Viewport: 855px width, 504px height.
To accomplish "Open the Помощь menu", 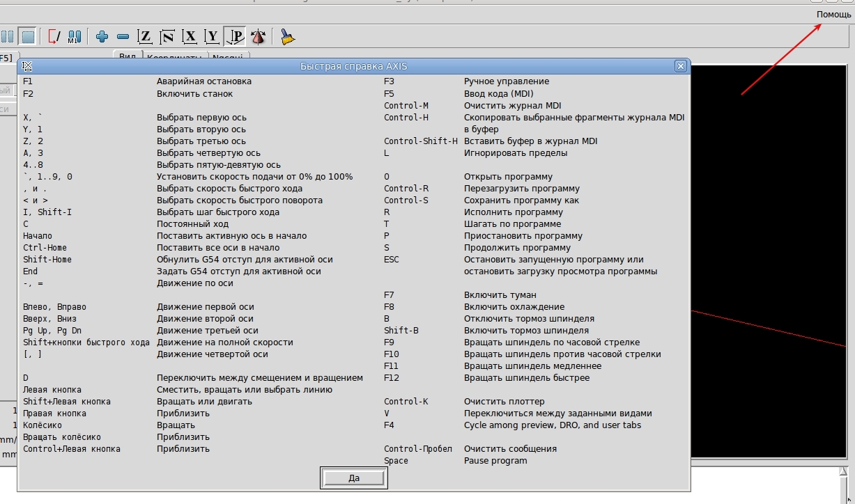I will point(833,15).
